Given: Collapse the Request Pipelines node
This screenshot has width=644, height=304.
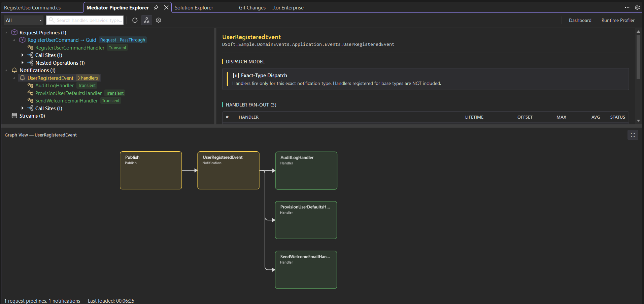Looking at the screenshot, I should pyautogui.click(x=6, y=33).
